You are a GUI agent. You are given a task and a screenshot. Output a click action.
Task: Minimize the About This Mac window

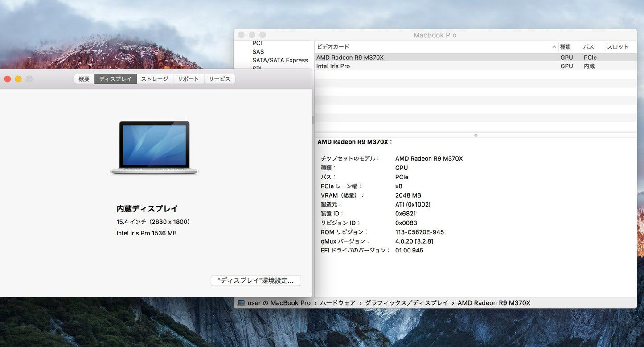18,79
